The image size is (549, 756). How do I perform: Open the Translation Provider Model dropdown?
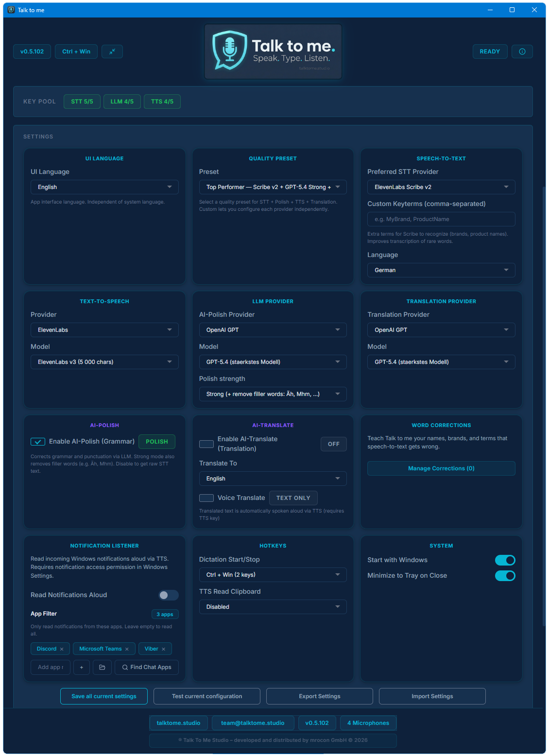click(x=441, y=362)
